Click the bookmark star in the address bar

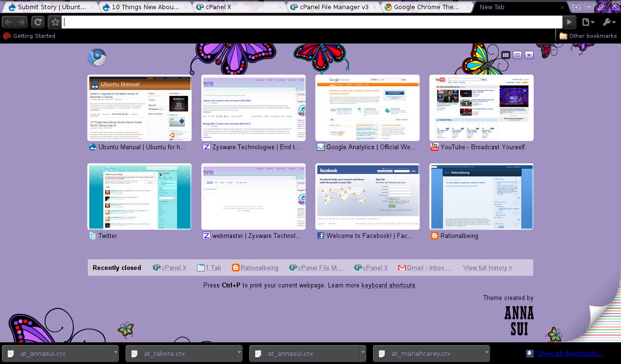point(55,22)
